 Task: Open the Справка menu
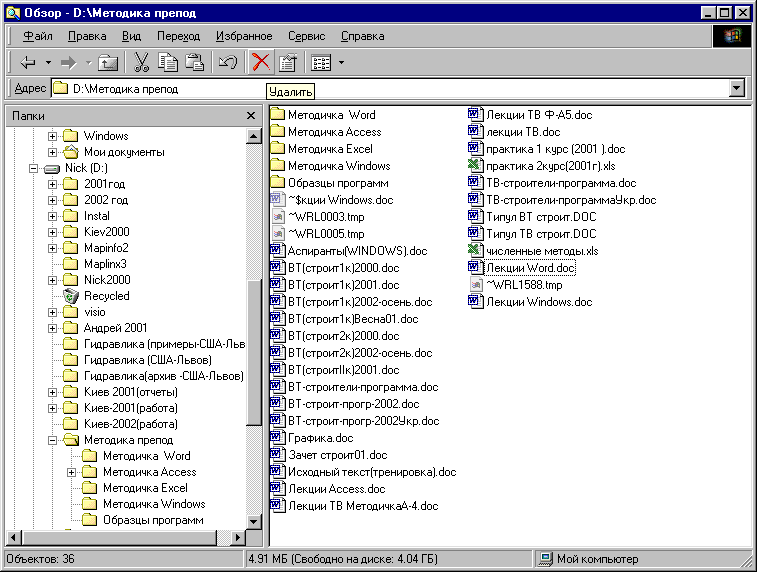pyautogui.click(x=363, y=36)
